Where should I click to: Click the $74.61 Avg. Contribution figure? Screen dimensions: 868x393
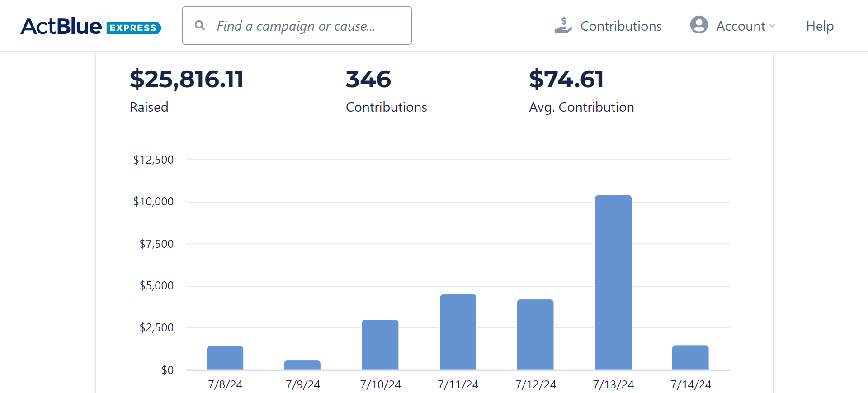click(566, 79)
